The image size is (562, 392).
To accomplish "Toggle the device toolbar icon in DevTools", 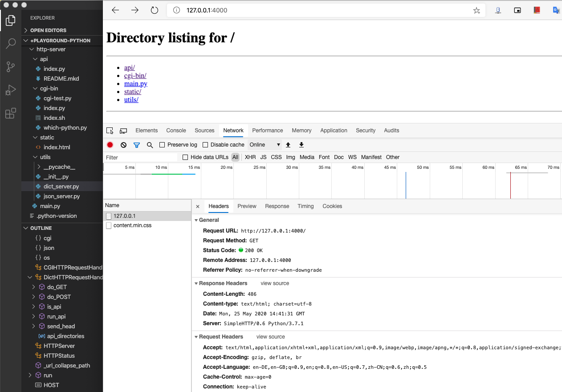I will pos(123,131).
